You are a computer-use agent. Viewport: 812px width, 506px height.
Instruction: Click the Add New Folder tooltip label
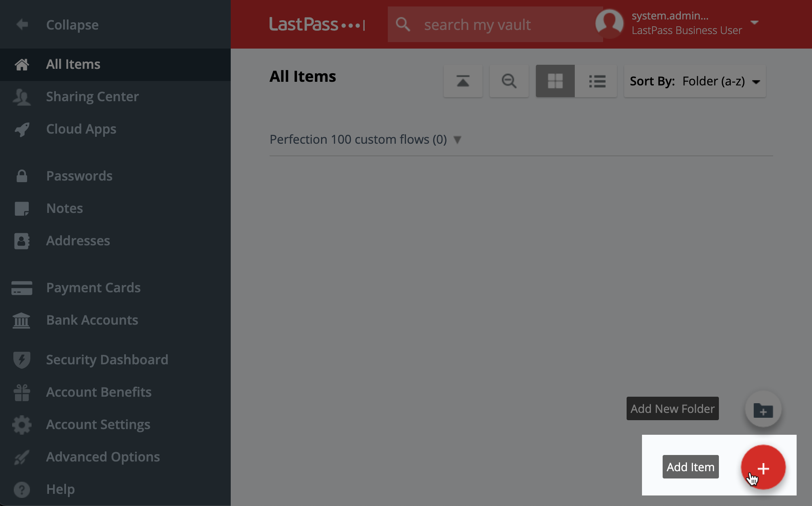(x=673, y=408)
